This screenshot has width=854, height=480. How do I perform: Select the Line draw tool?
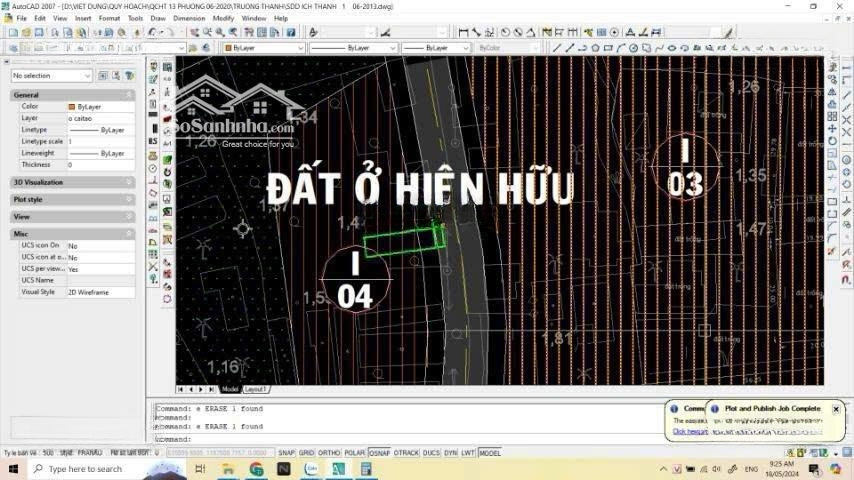[556, 48]
